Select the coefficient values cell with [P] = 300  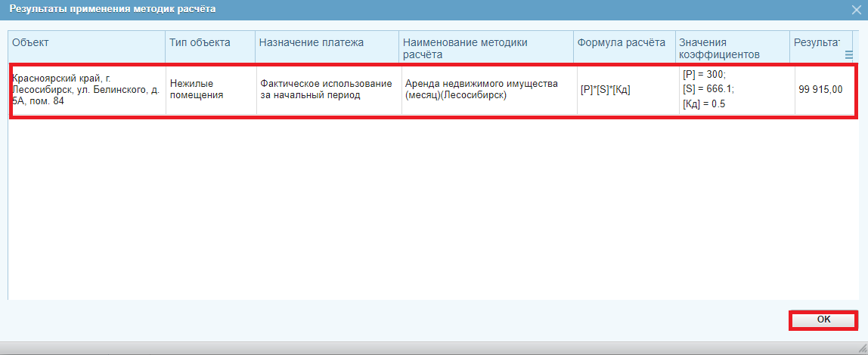tap(732, 89)
